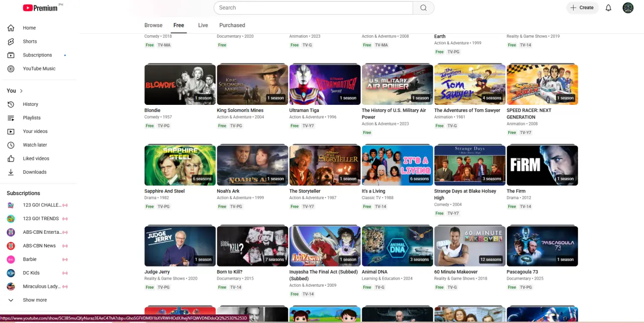Viewport: 644px width, 323px height.
Task: Open the U.S. Military Air Power thumbnail
Action: click(397, 85)
